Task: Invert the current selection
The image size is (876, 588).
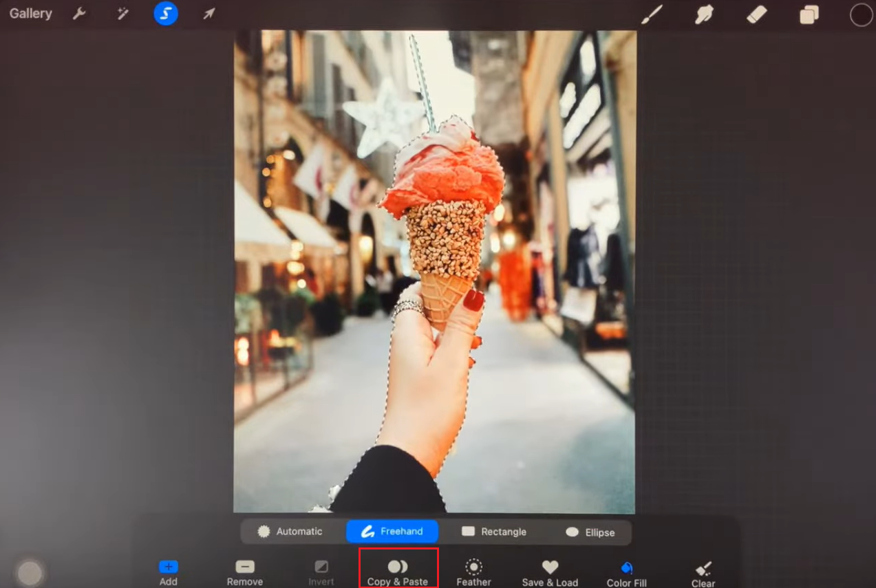Action: (x=321, y=573)
